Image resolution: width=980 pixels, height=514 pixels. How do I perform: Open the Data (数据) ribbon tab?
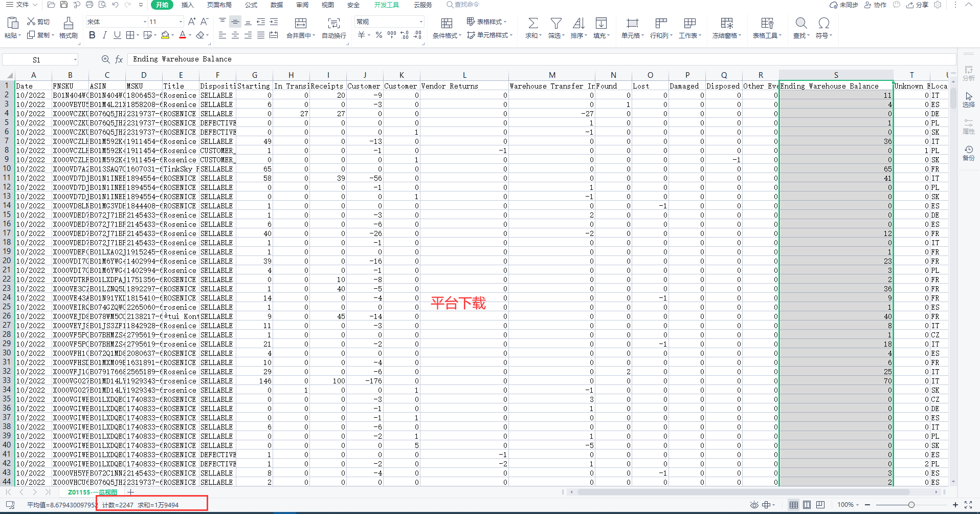click(x=277, y=5)
